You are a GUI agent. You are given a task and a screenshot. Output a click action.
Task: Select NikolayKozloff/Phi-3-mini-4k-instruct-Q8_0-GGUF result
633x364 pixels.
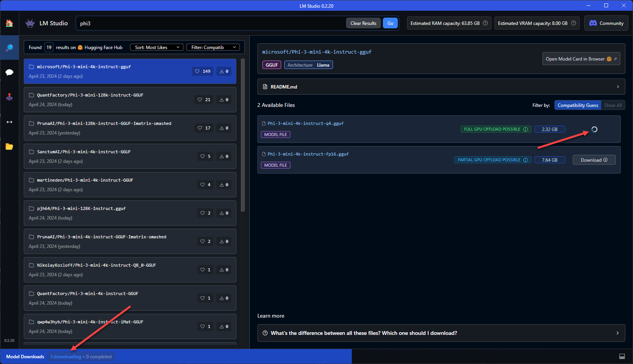130,270
